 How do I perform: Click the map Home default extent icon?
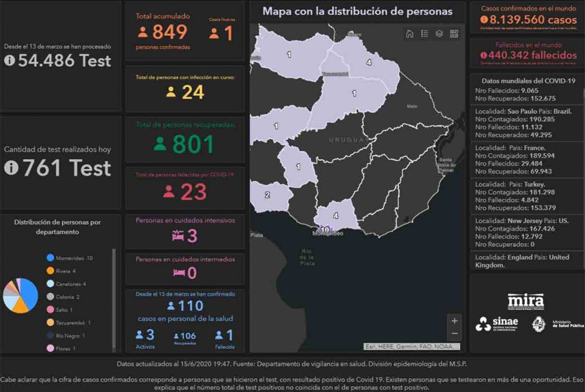pos(410,34)
